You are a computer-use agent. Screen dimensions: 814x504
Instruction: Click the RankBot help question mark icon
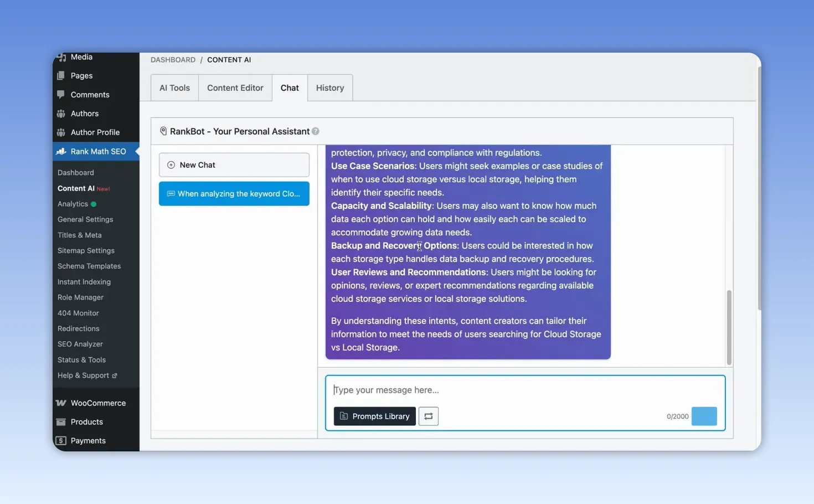316,131
